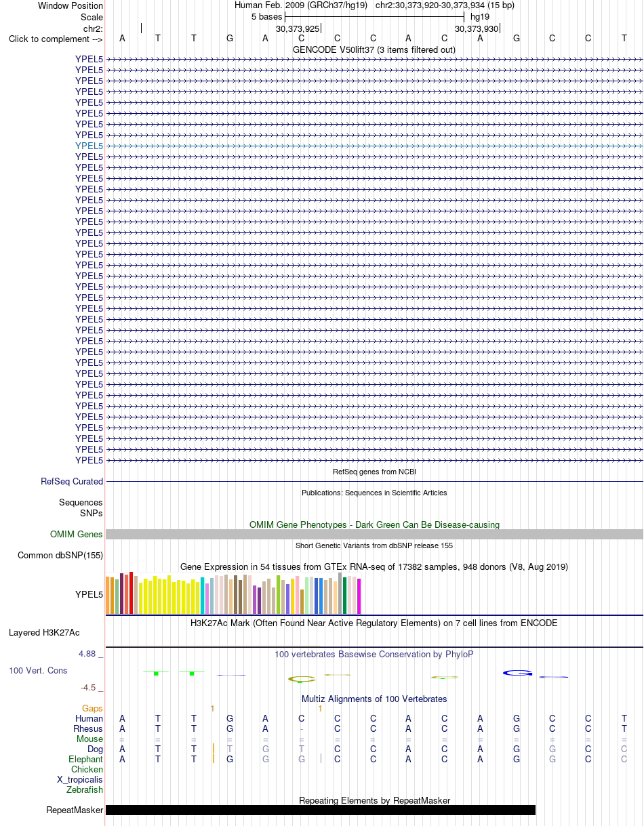
Task: Click 'Multiz Alignments of 100 Vertebrates' title
Action: [374, 699]
